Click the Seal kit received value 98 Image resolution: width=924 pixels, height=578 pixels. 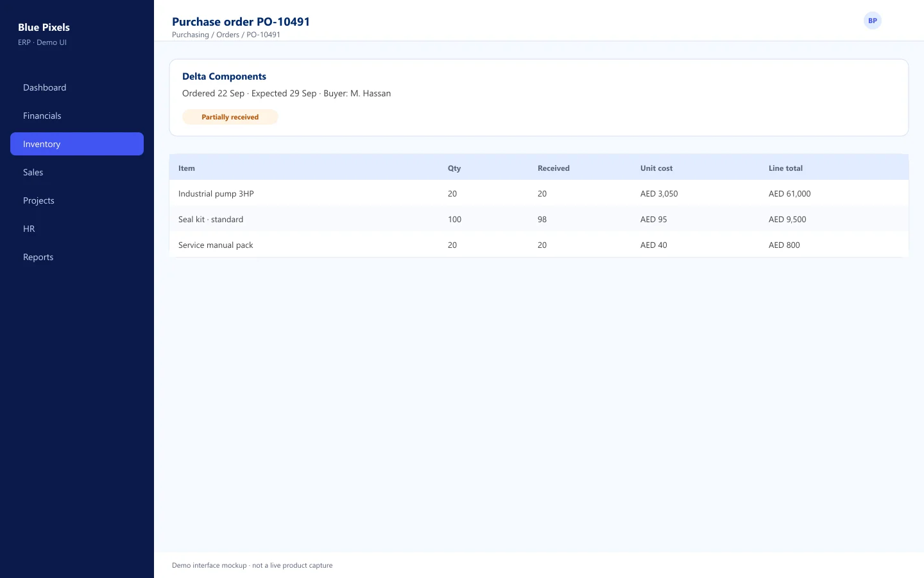click(542, 219)
